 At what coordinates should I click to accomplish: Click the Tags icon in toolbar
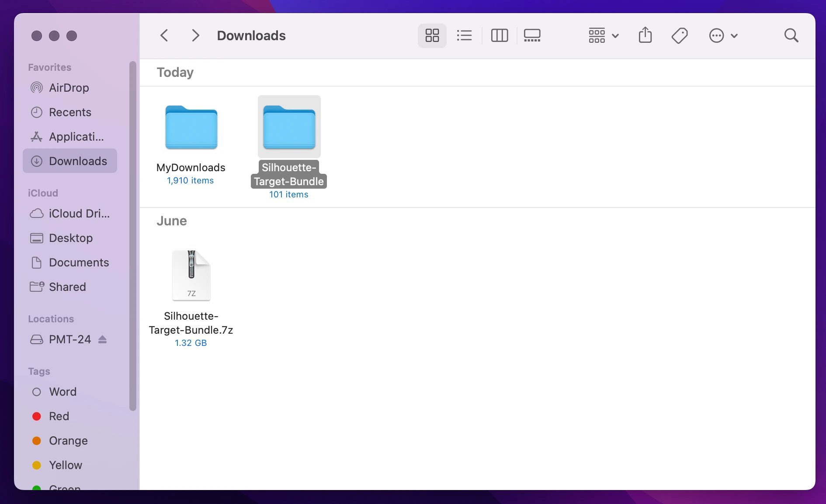(680, 35)
